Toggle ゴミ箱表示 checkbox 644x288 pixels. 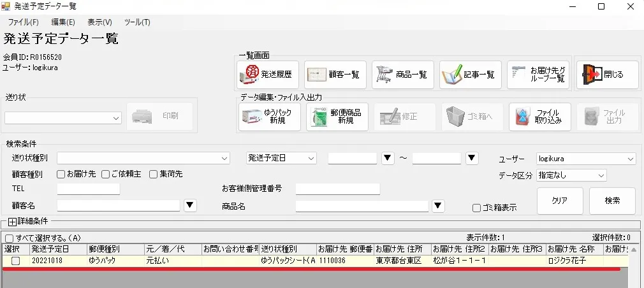tap(476, 208)
